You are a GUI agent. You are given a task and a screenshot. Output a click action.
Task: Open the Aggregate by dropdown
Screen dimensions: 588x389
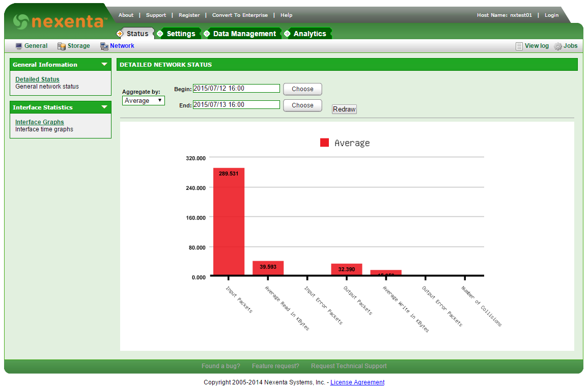pos(144,101)
